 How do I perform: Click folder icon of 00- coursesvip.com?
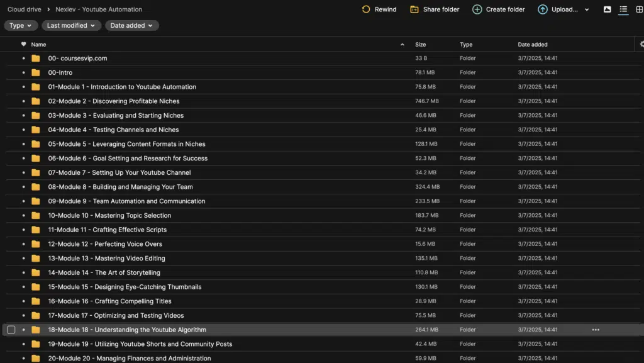[36, 59]
